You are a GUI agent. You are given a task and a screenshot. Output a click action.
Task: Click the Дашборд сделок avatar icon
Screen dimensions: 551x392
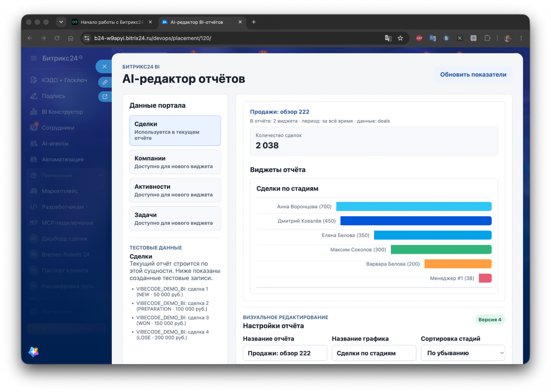click(34, 239)
